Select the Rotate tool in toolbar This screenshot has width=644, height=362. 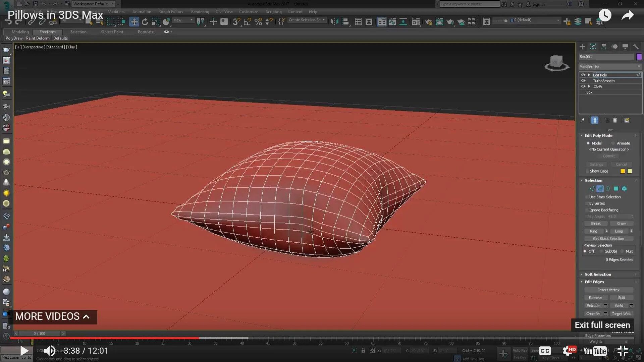point(145,22)
